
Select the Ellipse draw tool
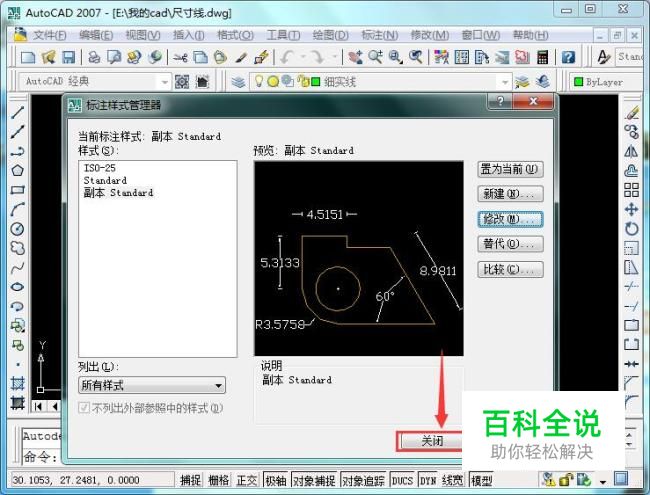click(17, 287)
